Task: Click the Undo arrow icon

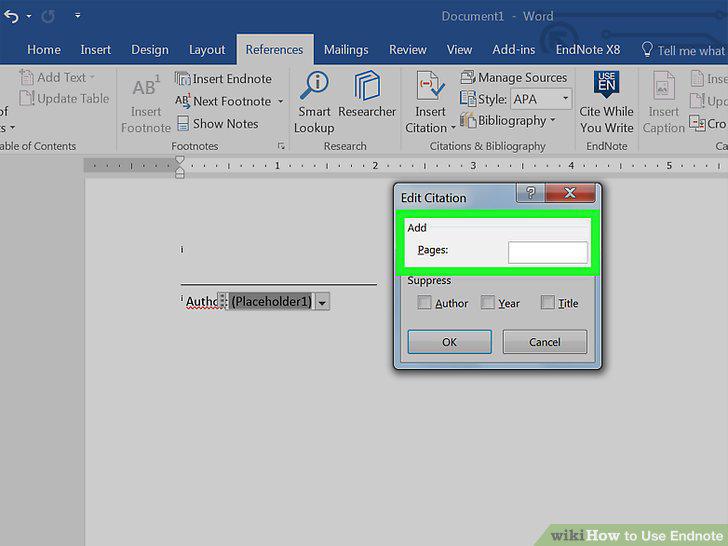Action: click(12, 17)
